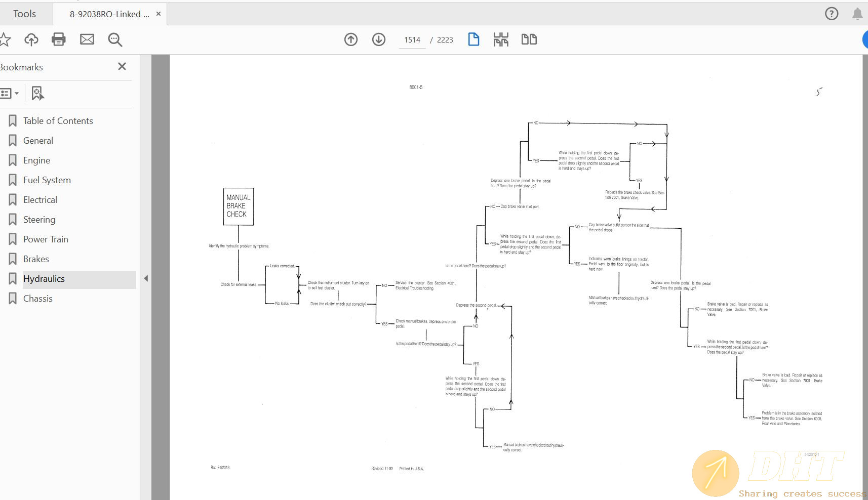
Task: Click the find bookmark icon
Action: [37, 93]
